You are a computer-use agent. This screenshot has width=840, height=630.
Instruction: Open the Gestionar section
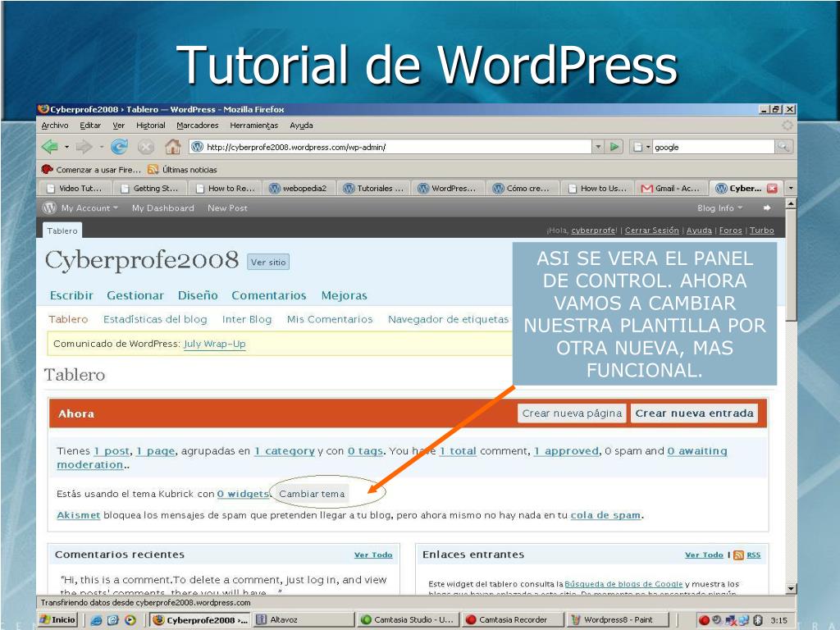click(x=135, y=295)
